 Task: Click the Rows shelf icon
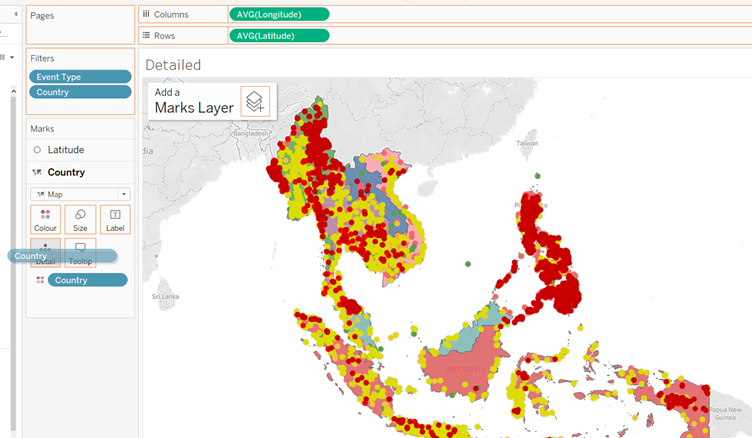click(x=146, y=36)
